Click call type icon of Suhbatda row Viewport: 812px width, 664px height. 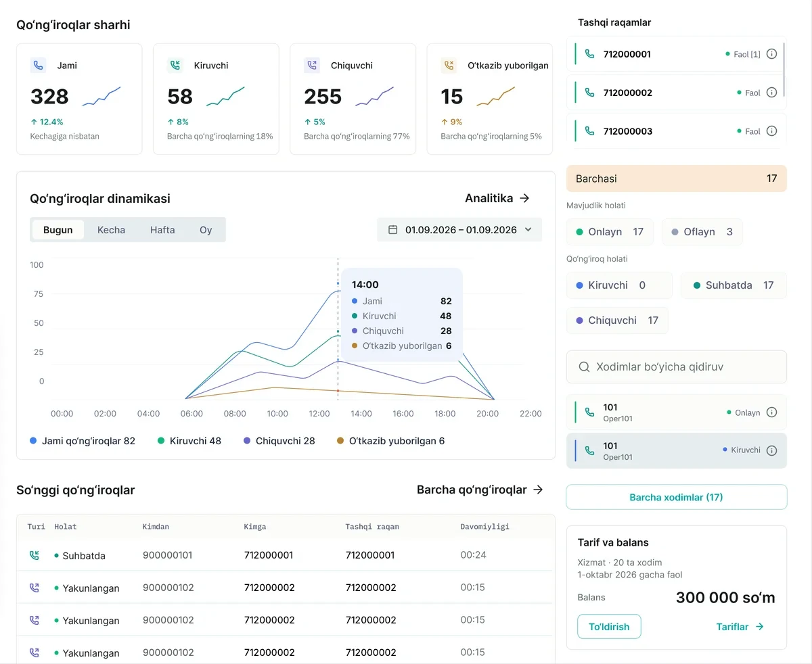(x=35, y=556)
